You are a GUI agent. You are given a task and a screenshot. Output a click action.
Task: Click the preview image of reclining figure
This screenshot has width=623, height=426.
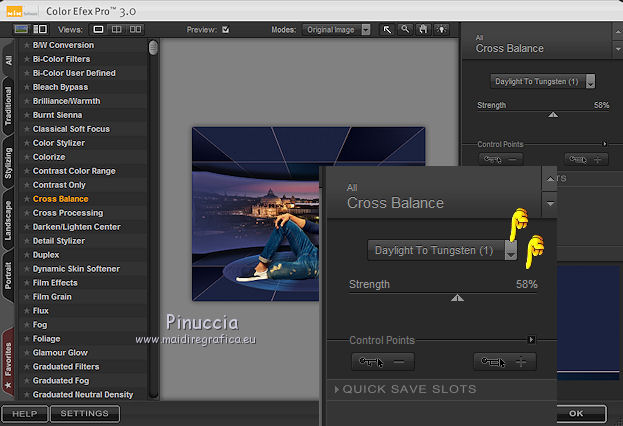pos(256,214)
